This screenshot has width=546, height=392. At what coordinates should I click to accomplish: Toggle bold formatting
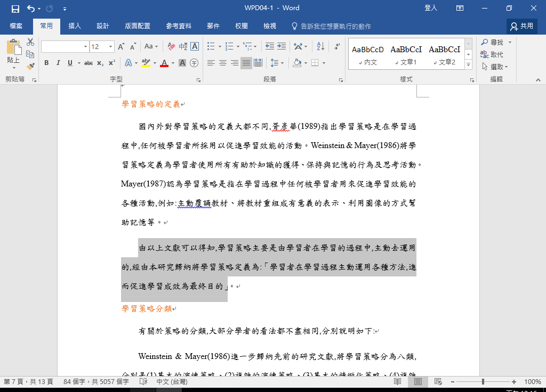click(46, 63)
